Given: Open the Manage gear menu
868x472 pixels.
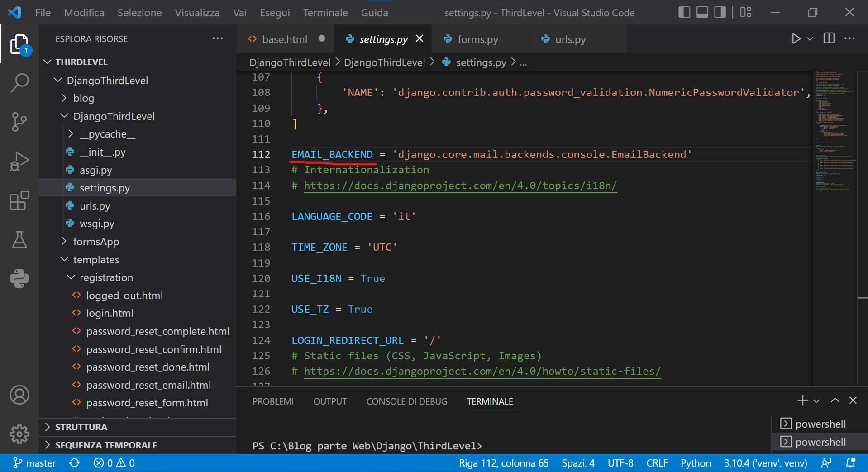Looking at the screenshot, I should tap(19, 434).
